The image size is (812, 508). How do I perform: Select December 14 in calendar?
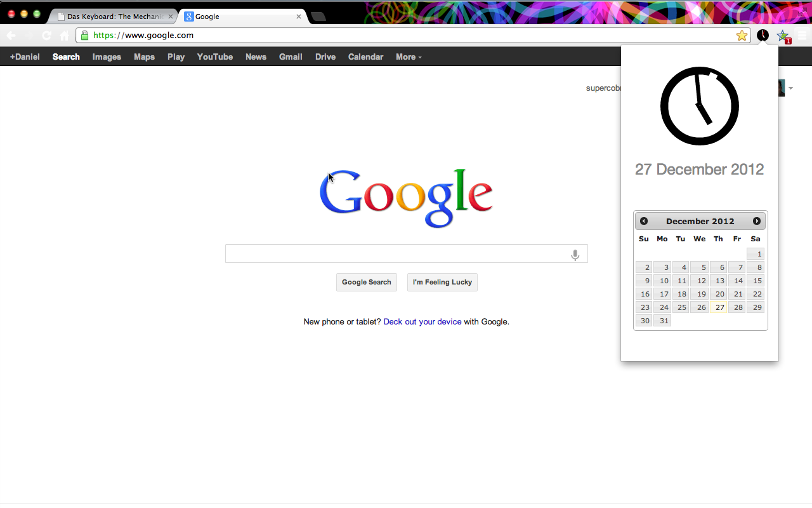point(737,281)
